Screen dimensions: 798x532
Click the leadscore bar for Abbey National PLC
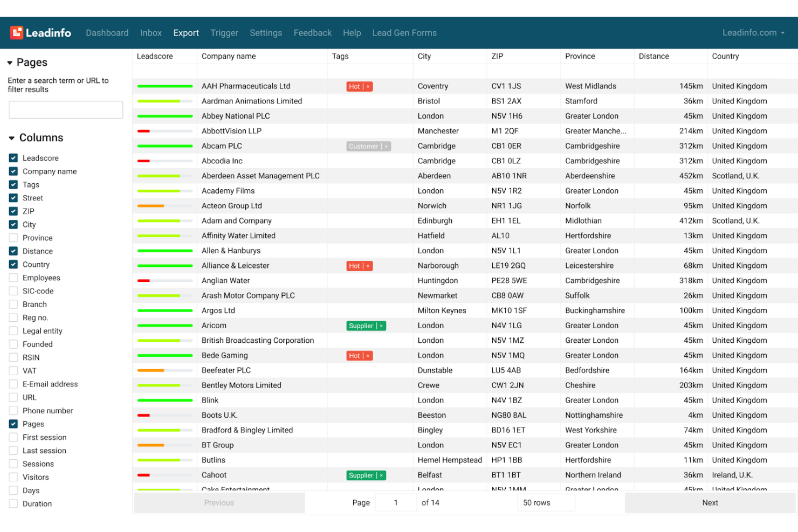tap(165, 116)
